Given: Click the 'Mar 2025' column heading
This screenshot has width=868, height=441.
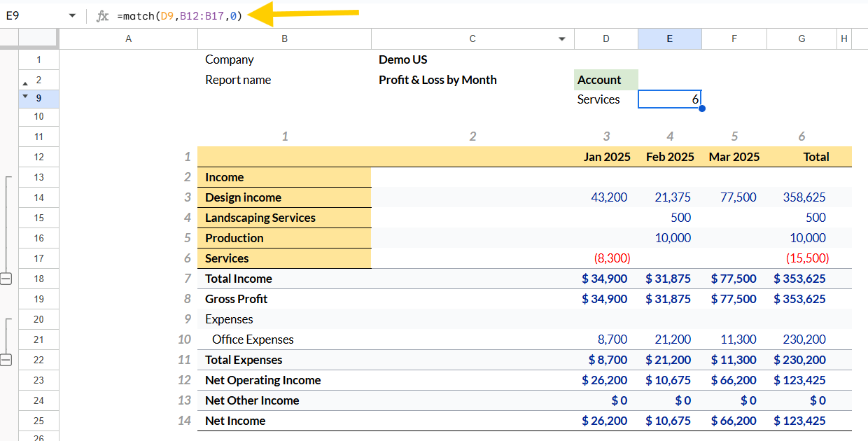Looking at the screenshot, I should point(734,157).
